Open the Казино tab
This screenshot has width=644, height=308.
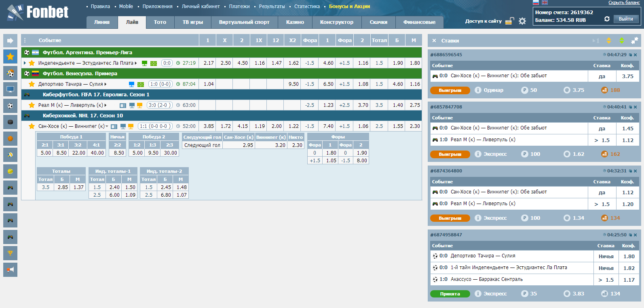pyautogui.click(x=295, y=22)
